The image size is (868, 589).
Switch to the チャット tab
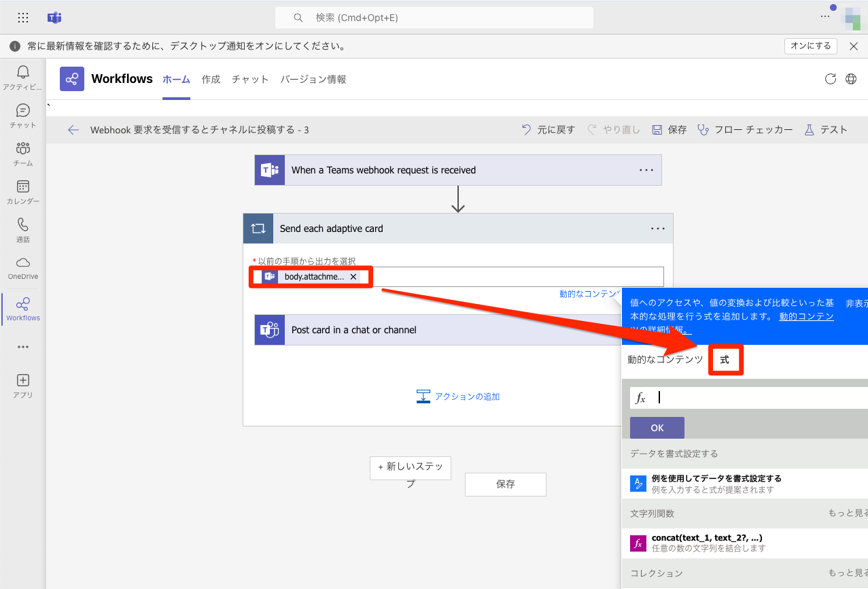(250, 80)
